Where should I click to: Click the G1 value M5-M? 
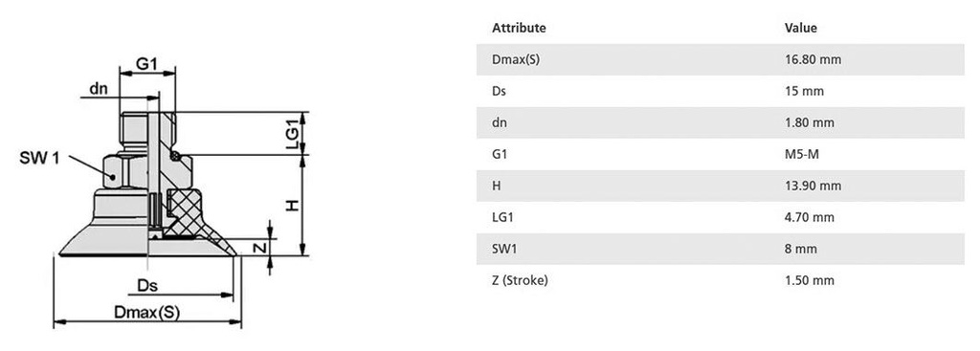pos(801,154)
